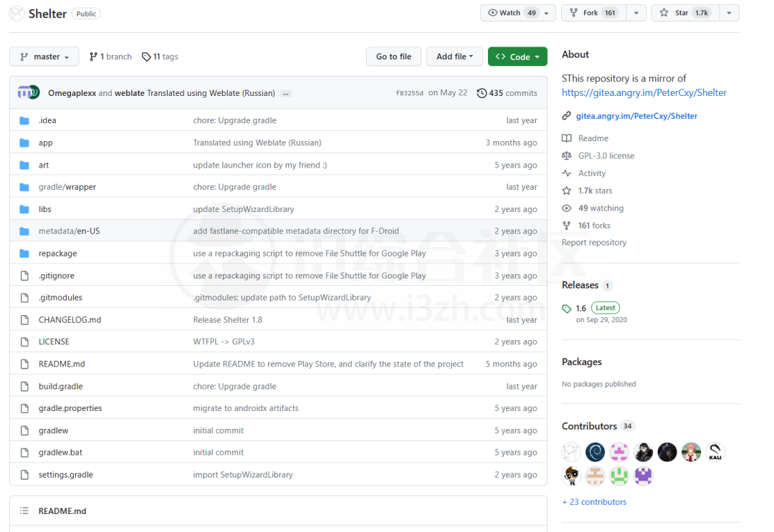
Task: Open the 'WTFPL -> GPLv3' commit message
Action: [224, 342]
